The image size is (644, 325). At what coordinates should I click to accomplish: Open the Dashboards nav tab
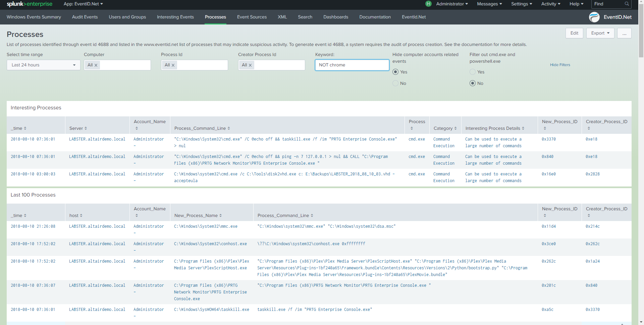click(336, 17)
